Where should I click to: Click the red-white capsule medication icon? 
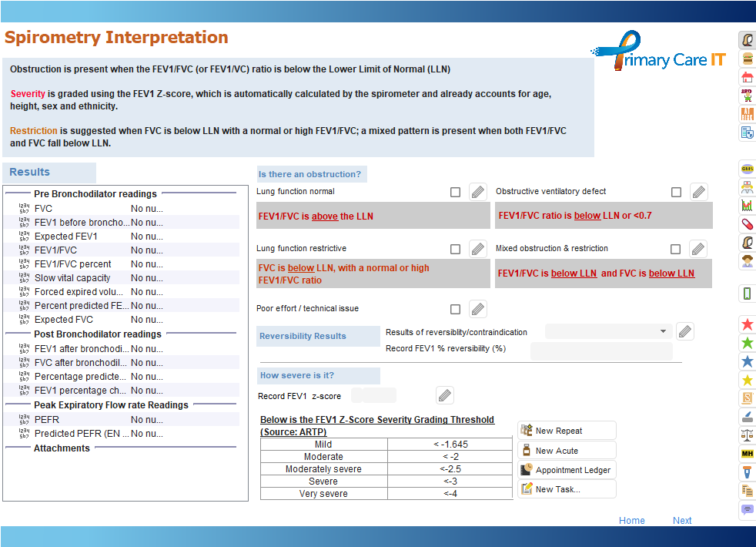coord(747,224)
